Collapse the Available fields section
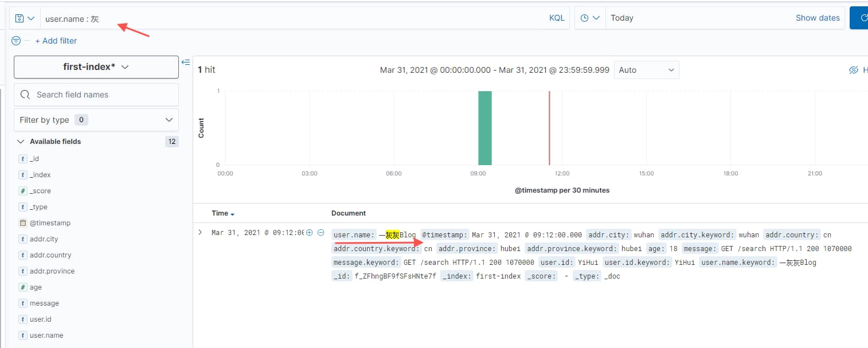This screenshot has height=348, width=868. (x=21, y=142)
